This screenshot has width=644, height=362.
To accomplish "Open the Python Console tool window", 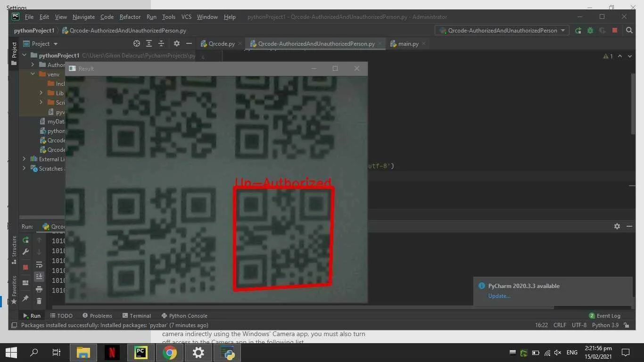I will tap(184, 316).
